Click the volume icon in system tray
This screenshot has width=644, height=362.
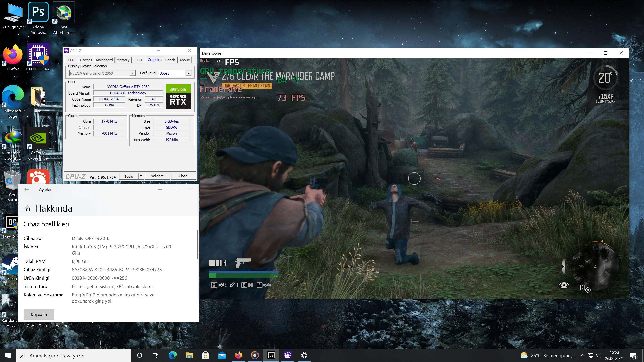[598, 355]
